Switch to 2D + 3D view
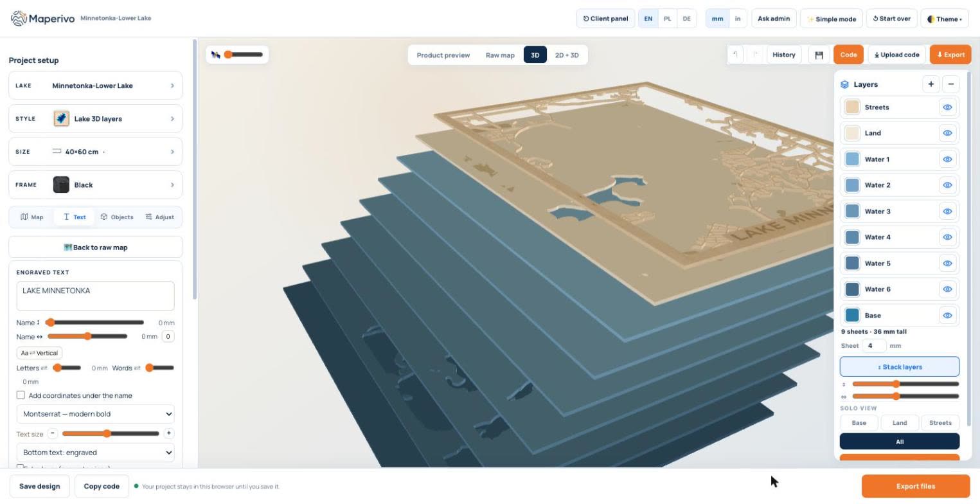 coord(567,55)
